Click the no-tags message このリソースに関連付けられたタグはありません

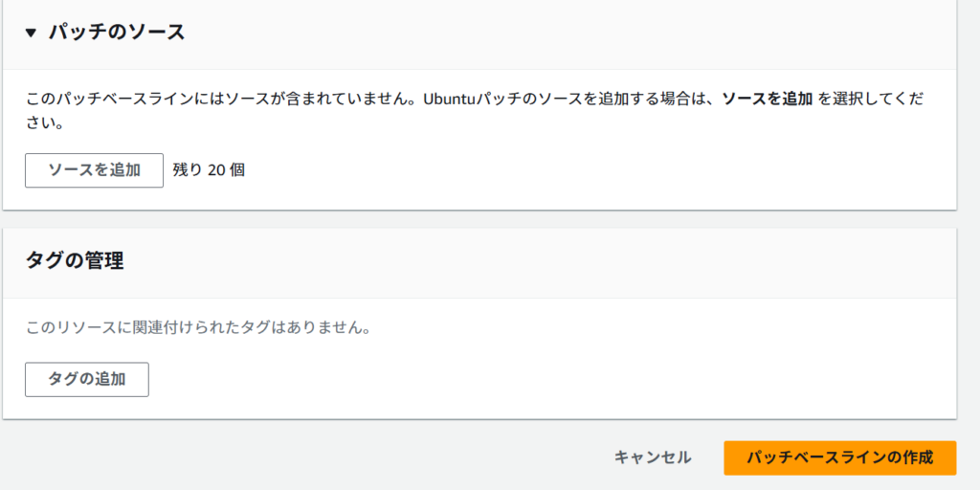pos(199,328)
